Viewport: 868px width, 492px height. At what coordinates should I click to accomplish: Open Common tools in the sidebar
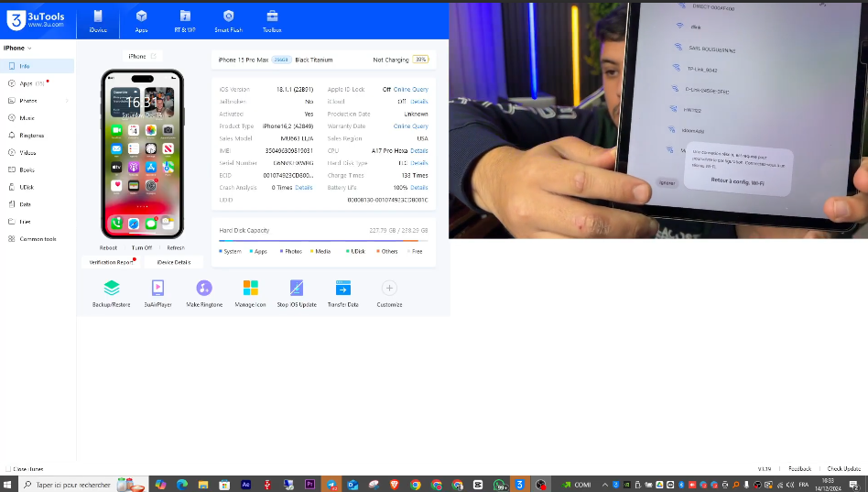(x=38, y=239)
